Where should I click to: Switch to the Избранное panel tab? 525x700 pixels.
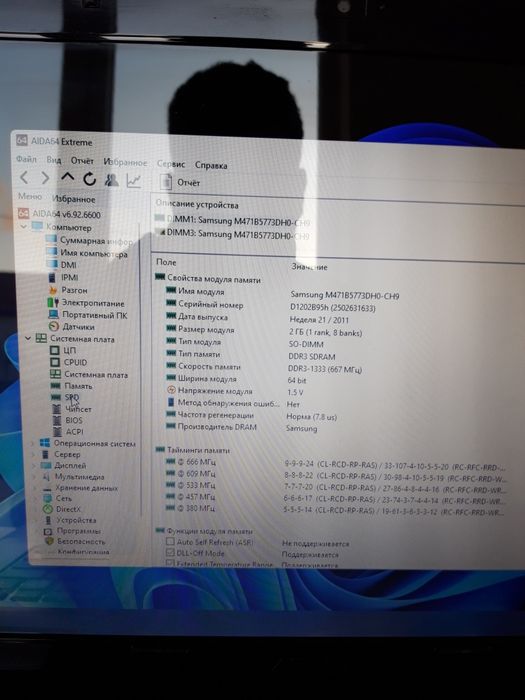click(x=74, y=199)
